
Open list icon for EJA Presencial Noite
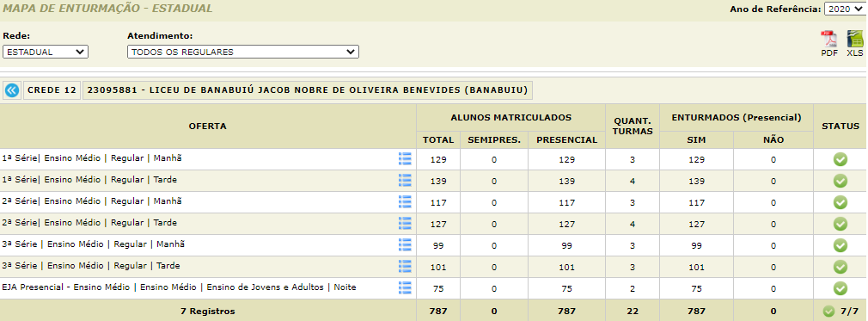(x=406, y=287)
